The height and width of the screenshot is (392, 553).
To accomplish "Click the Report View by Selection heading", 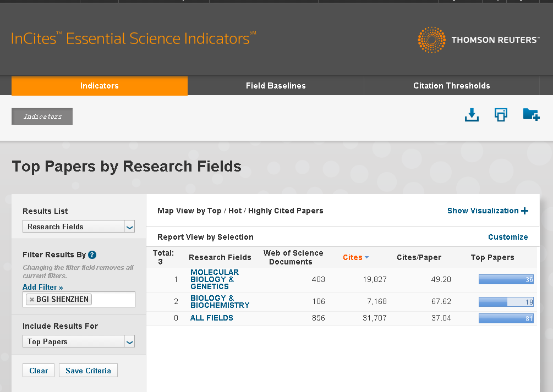I will pyautogui.click(x=205, y=237).
